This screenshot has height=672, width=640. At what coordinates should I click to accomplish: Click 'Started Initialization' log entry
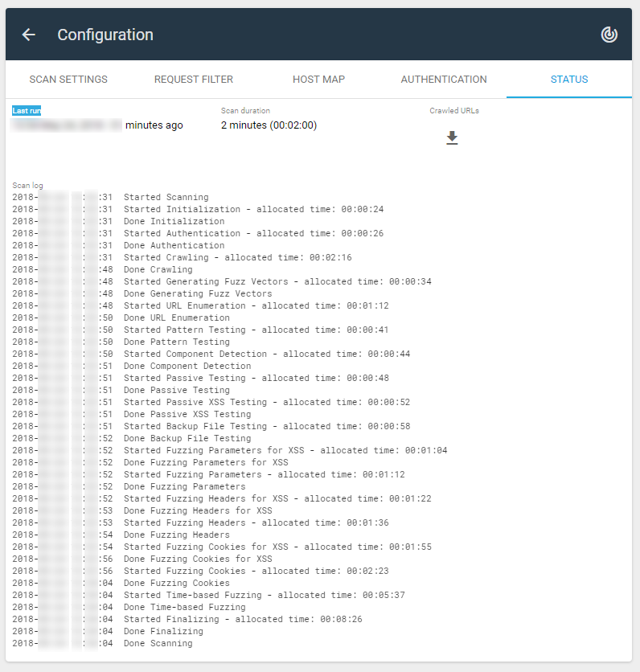click(x=253, y=209)
